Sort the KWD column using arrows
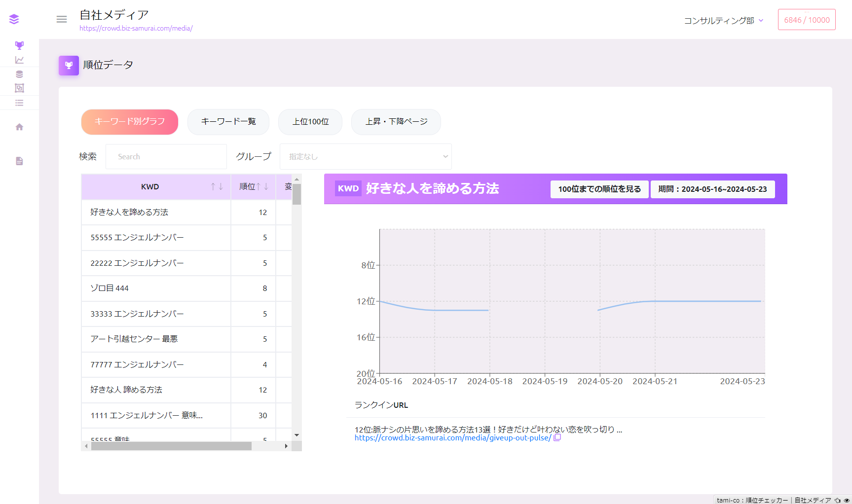The height and width of the screenshot is (504, 852). click(217, 186)
